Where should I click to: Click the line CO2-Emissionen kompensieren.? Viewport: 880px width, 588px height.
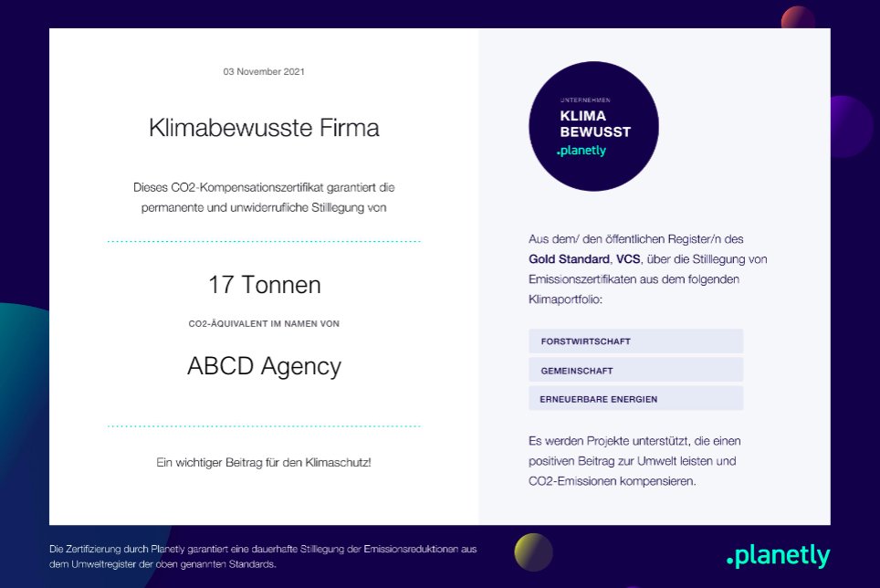click(x=613, y=481)
